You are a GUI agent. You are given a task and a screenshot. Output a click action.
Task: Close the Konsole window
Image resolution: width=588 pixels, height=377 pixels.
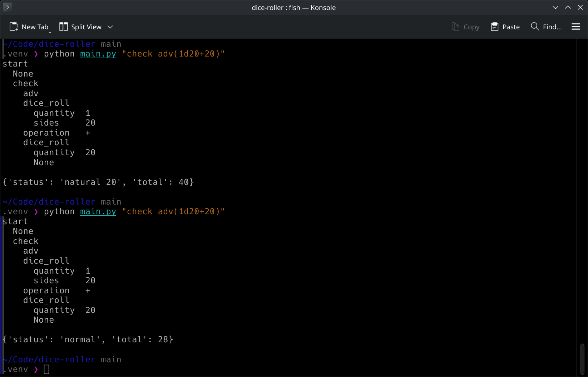coord(580,8)
